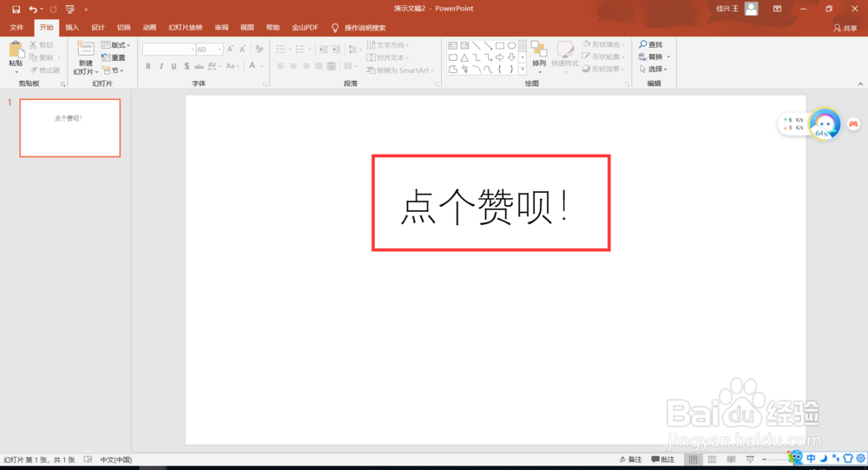
Task: Open the 文件 (File) menu
Action: 16,28
